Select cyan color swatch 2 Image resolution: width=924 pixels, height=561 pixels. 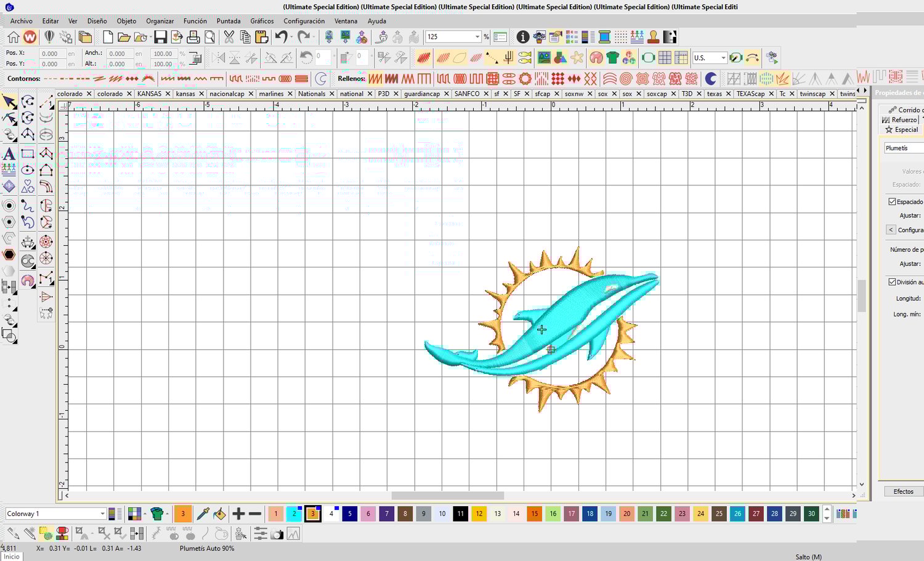pyautogui.click(x=294, y=514)
